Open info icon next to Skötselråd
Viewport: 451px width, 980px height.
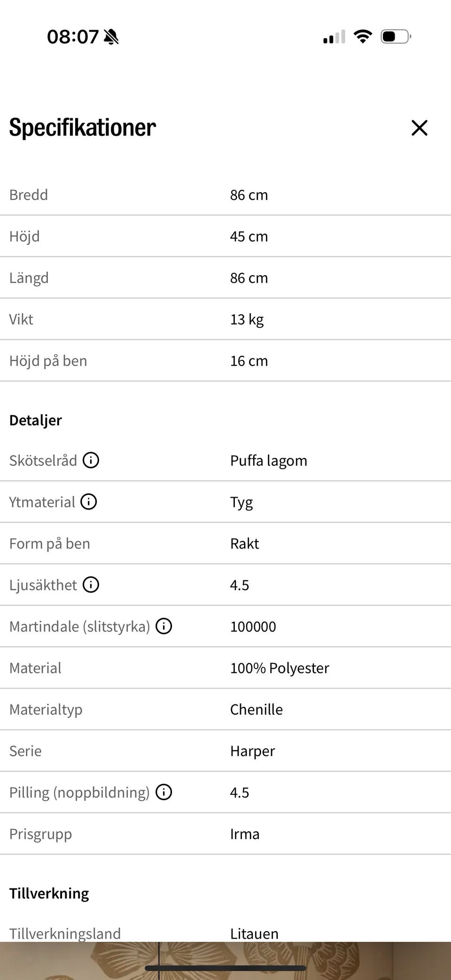point(91,460)
